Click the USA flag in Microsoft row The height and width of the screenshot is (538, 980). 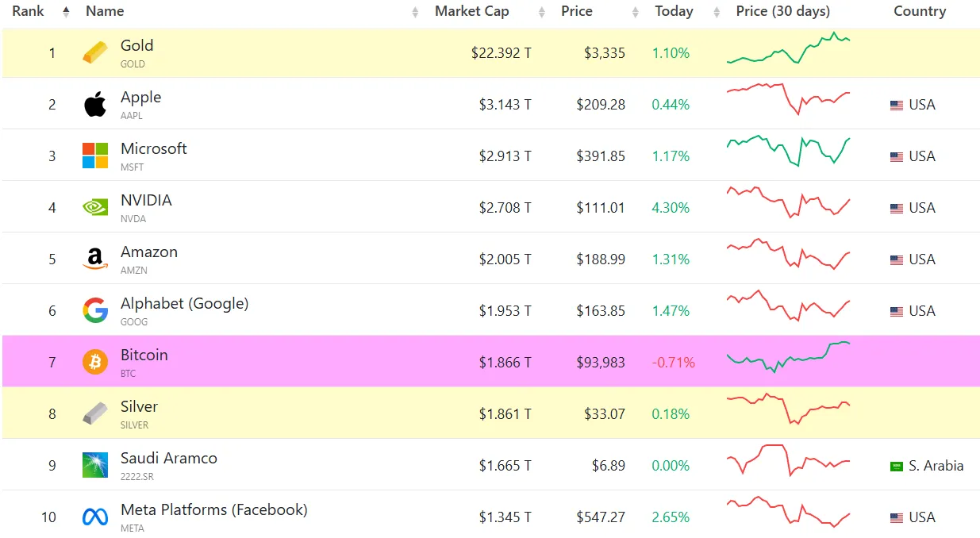pyautogui.click(x=897, y=156)
